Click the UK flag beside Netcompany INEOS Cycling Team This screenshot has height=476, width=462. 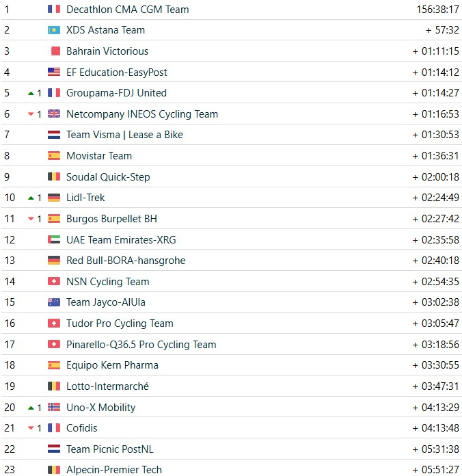click(x=54, y=114)
